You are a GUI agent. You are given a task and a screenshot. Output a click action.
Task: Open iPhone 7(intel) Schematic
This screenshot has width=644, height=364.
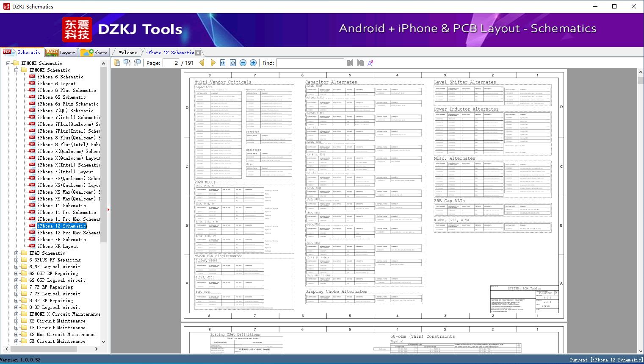click(x=69, y=117)
